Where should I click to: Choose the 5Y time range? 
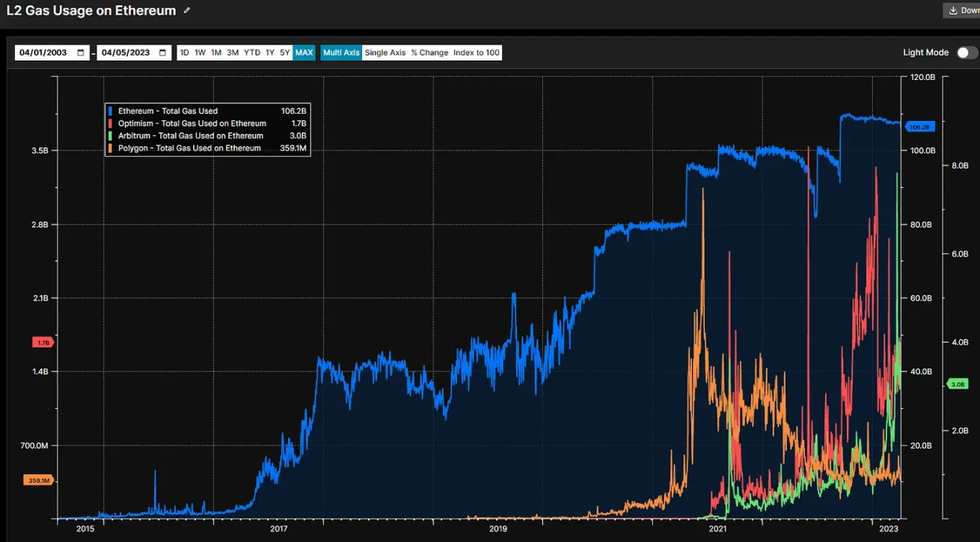point(285,53)
